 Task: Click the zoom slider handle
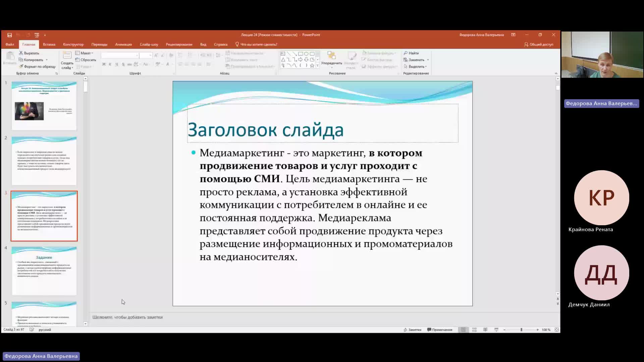(x=521, y=330)
